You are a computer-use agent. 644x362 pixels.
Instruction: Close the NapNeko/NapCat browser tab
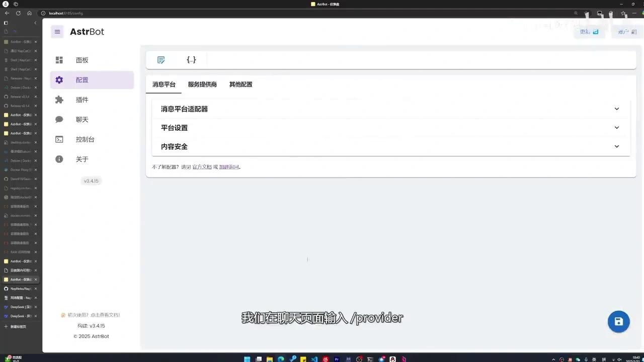[36, 289]
